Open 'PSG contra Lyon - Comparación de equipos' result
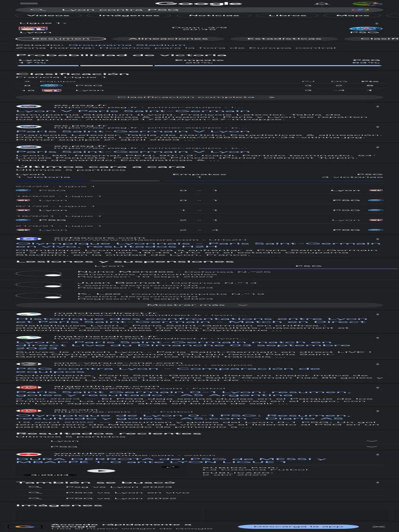 tap(168, 370)
